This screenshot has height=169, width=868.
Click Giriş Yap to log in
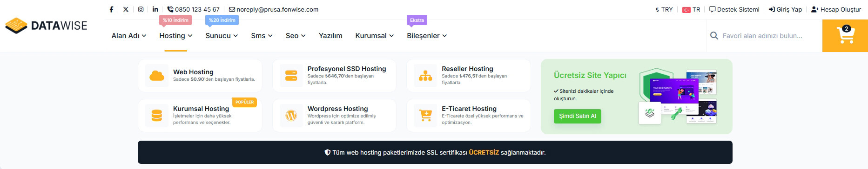point(785,9)
